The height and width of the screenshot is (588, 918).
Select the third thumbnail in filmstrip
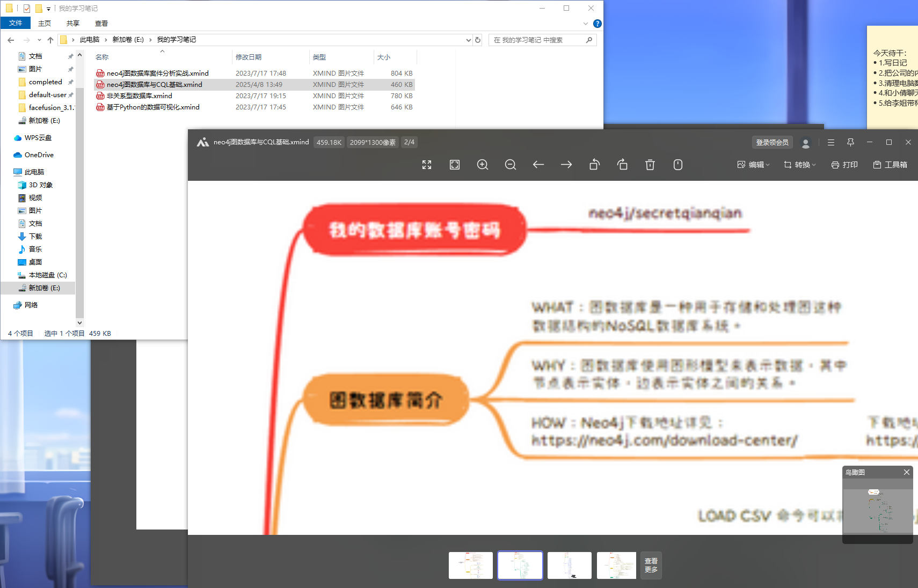570,565
